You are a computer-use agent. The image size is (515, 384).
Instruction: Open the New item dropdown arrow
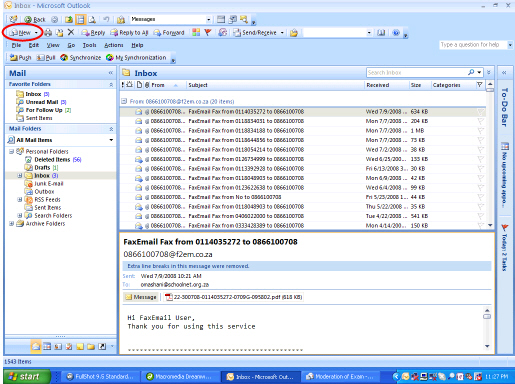[36, 33]
